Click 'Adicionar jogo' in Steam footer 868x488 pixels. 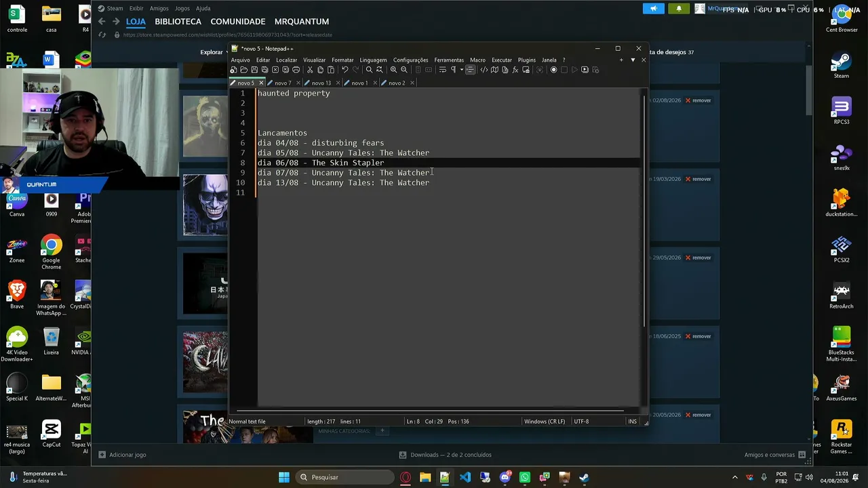[122, 455]
